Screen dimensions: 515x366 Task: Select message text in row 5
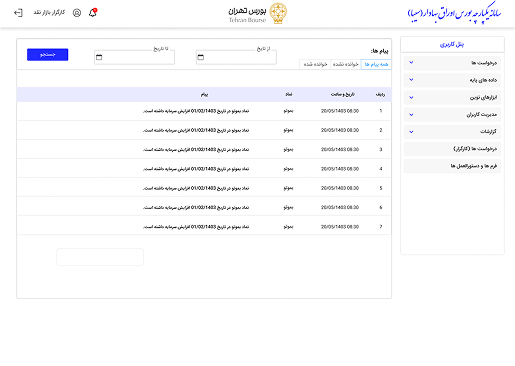(196, 188)
